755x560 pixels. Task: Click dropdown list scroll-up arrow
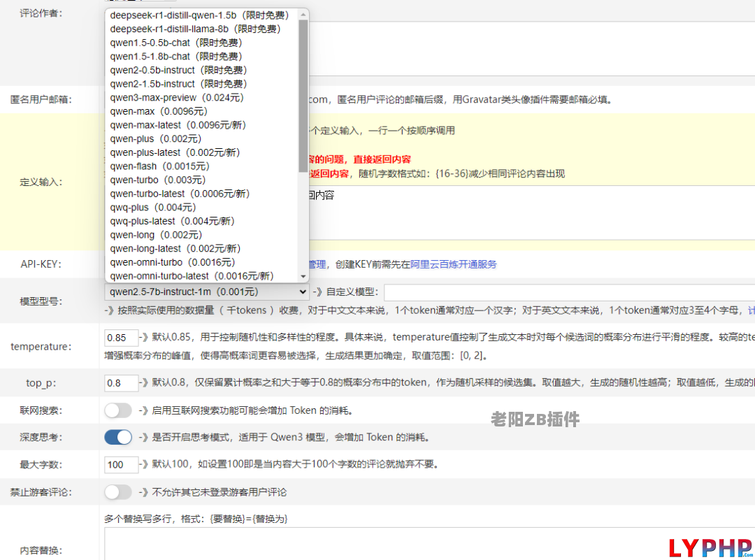click(303, 15)
